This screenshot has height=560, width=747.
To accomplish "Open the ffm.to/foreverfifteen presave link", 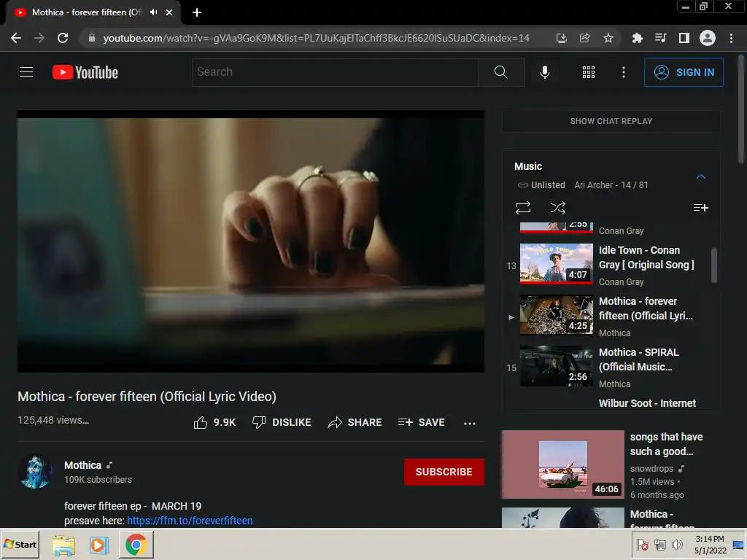I will click(x=190, y=521).
